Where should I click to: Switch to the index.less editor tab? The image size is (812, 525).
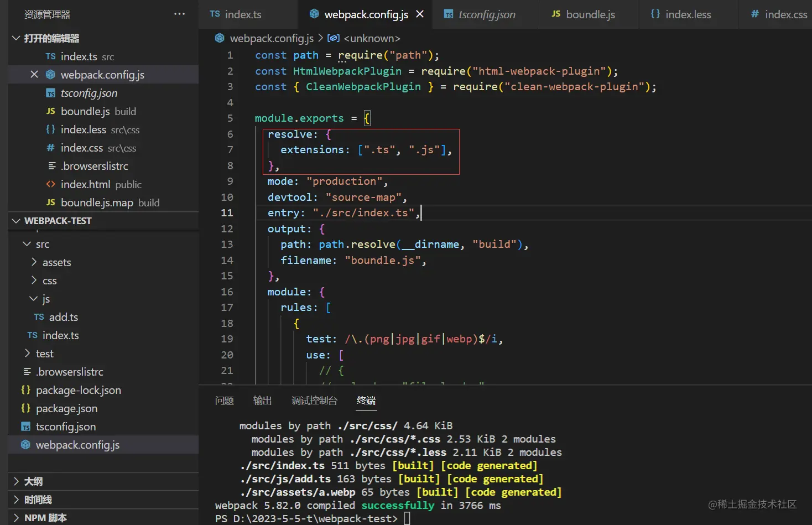(x=688, y=14)
